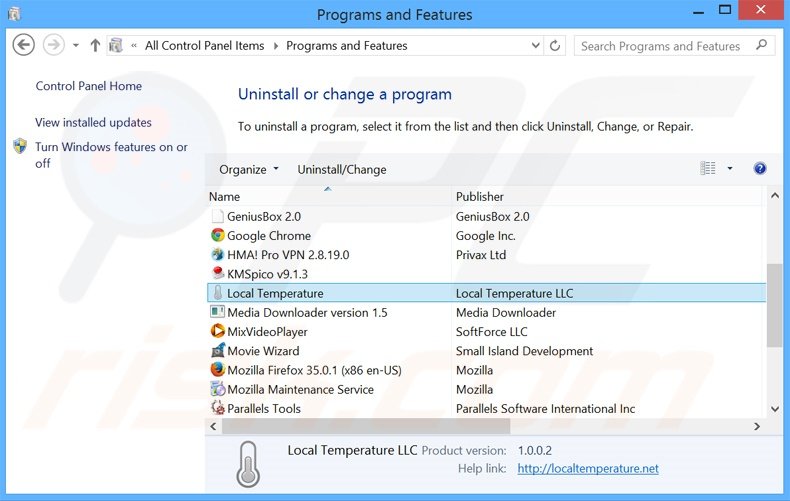
Task: Select Parallels Tools entry
Action: [264, 408]
